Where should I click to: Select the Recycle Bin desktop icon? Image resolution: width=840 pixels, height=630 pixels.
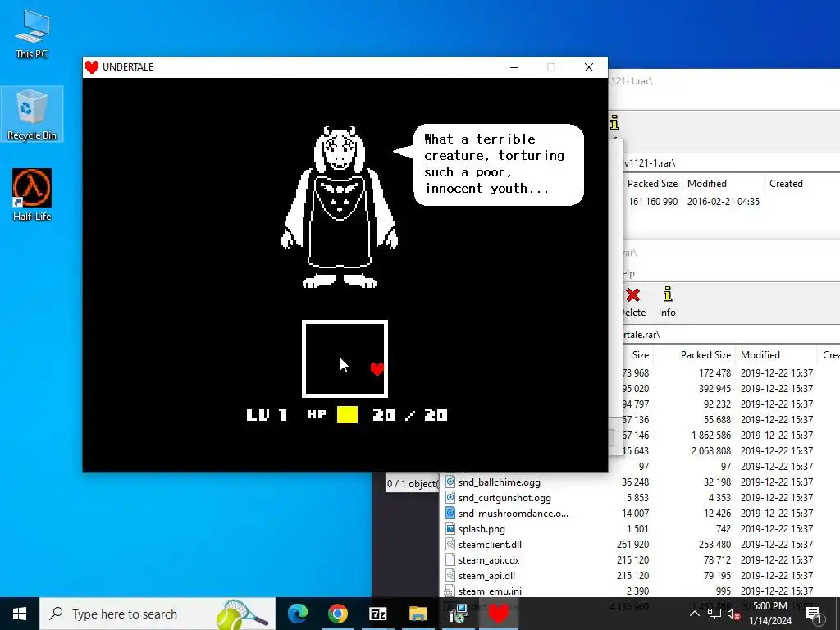(x=32, y=114)
